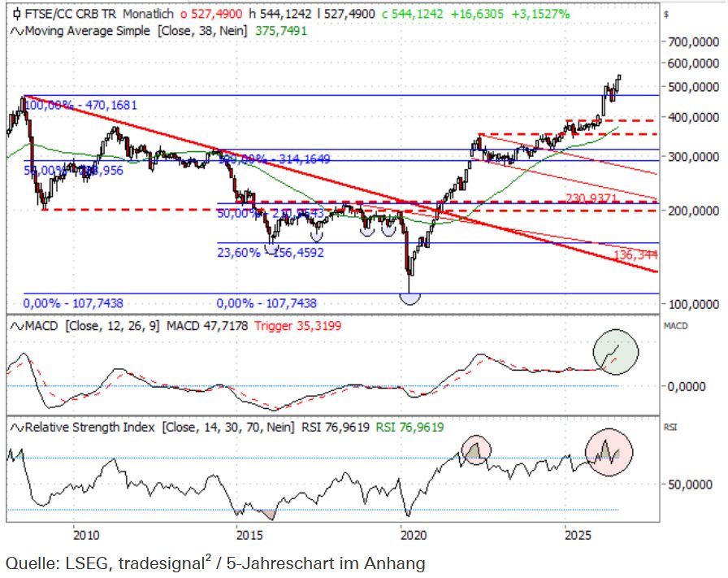728x578 pixels.
Task: Click the 700,0000 price axis value
Action: pyautogui.click(x=694, y=42)
